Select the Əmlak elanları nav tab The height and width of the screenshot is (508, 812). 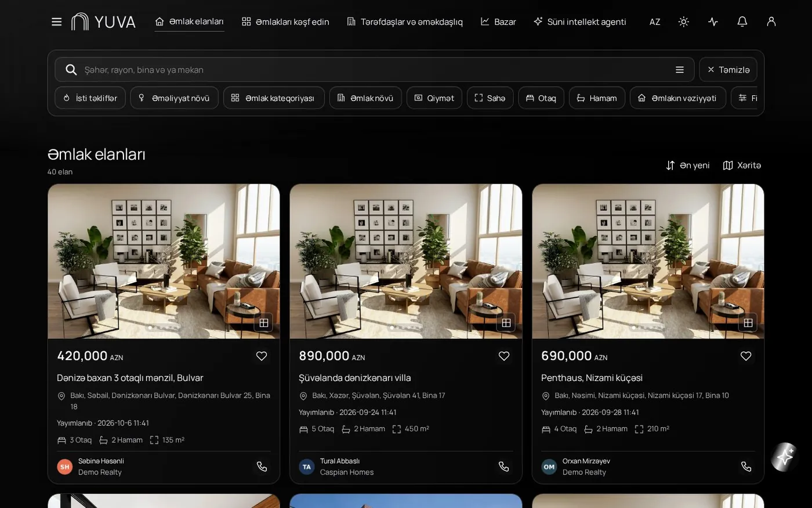point(189,21)
